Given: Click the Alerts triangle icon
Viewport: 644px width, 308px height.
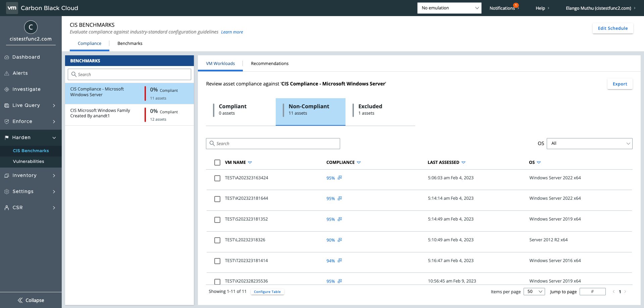Looking at the screenshot, I should pyautogui.click(x=7, y=73).
